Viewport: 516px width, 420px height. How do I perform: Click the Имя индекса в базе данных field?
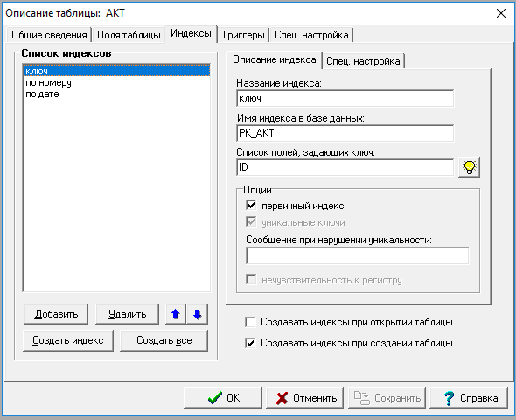(345, 133)
